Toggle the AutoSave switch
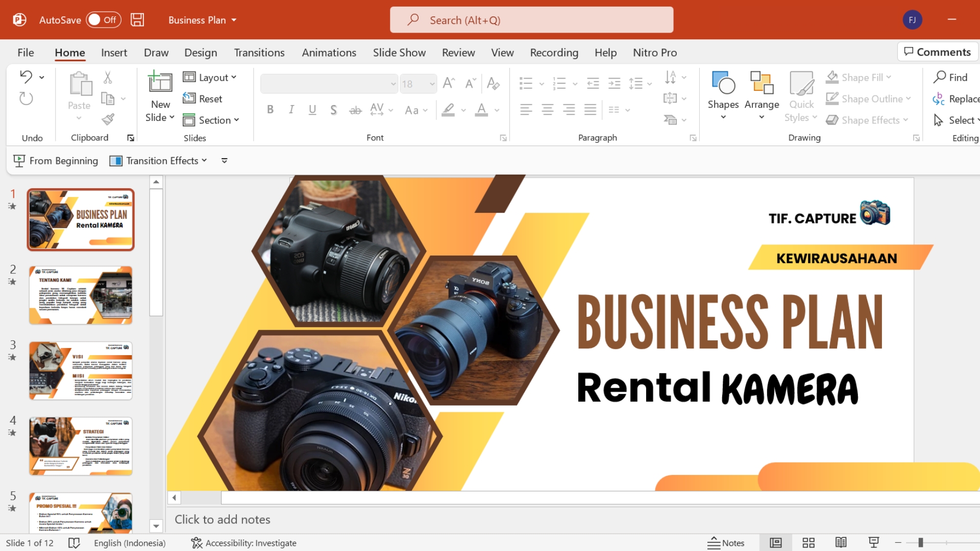Image resolution: width=980 pixels, height=551 pixels. [103, 20]
